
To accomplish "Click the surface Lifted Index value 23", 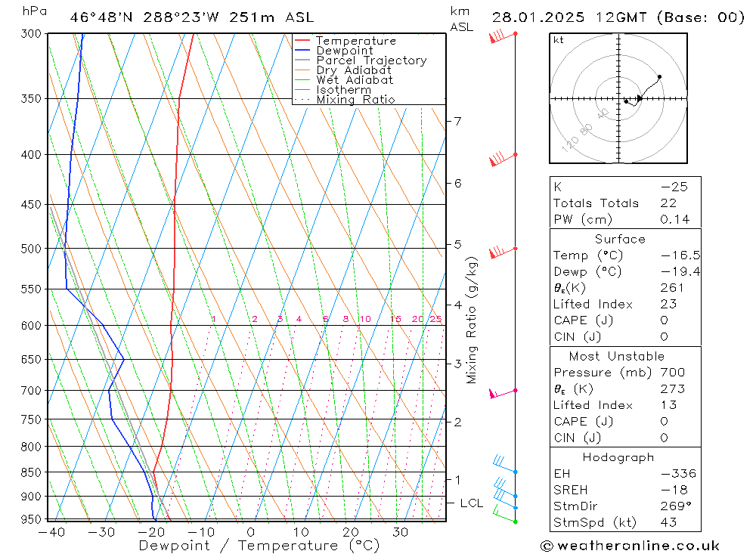I will 669,304.
